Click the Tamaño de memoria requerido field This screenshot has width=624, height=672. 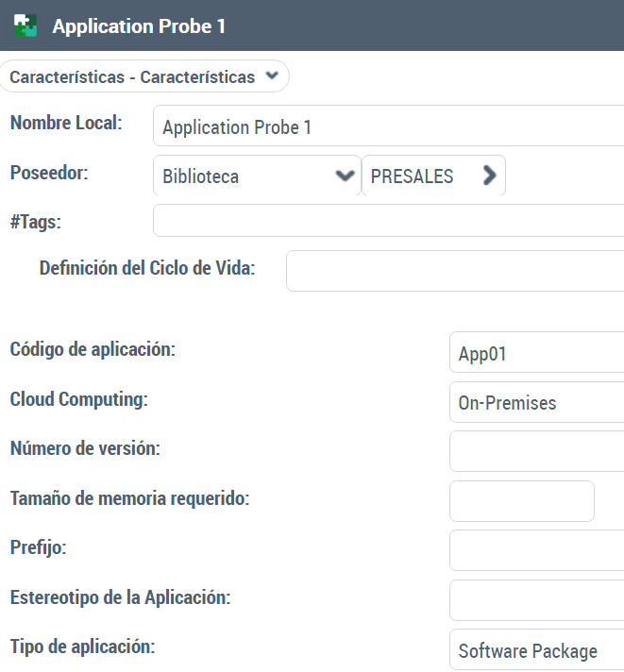click(x=521, y=501)
